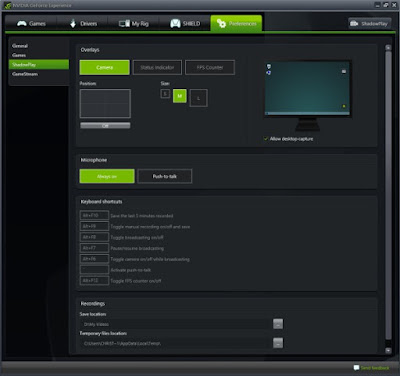Image resolution: width=400 pixels, height=376 pixels.
Task: Click the My Rig computer icon
Action: click(124, 23)
